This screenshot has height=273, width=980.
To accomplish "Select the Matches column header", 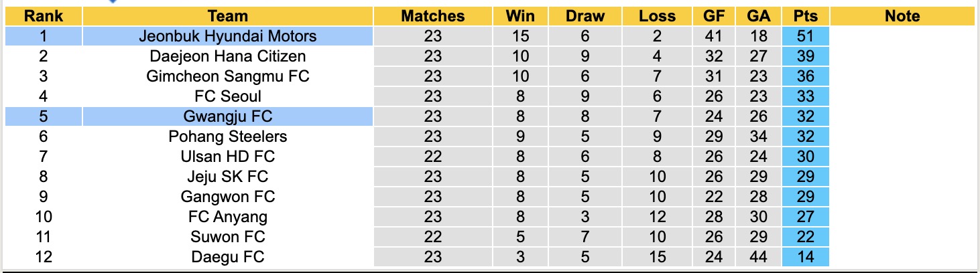I will coord(432,16).
